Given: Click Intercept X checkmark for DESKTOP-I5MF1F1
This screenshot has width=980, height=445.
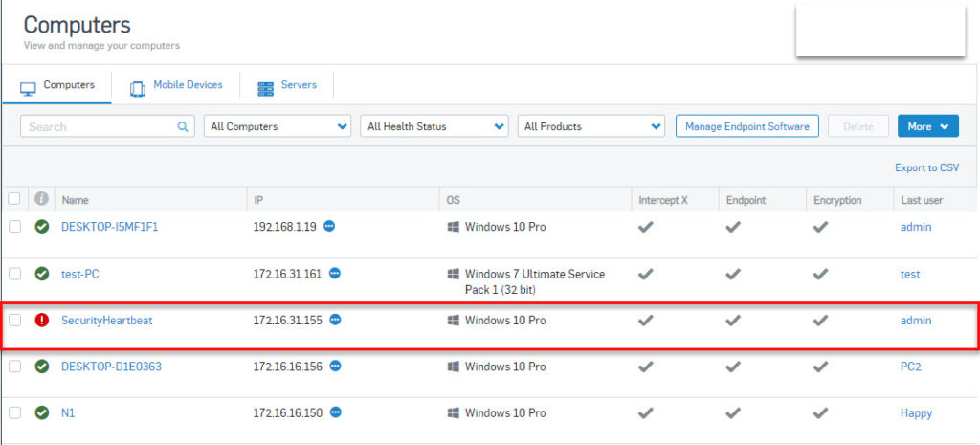Looking at the screenshot, I should click(646, 227).
